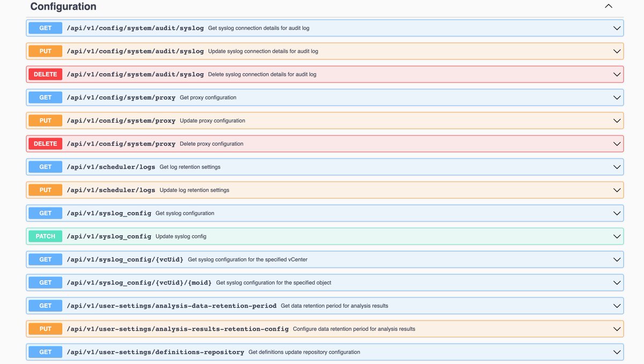644x364 pixels.
Task: Click the DELETE badge for proxy configuration
Action: [46, 143]
